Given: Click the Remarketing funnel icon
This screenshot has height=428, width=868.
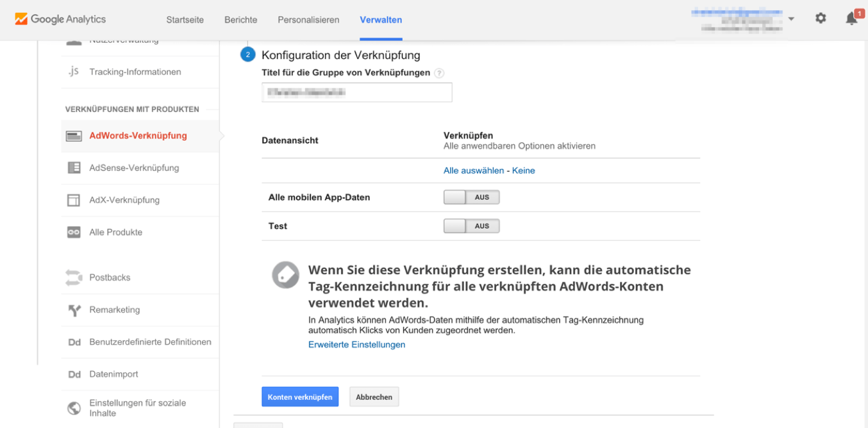Looking at the screenshot, I should point(74,310).
